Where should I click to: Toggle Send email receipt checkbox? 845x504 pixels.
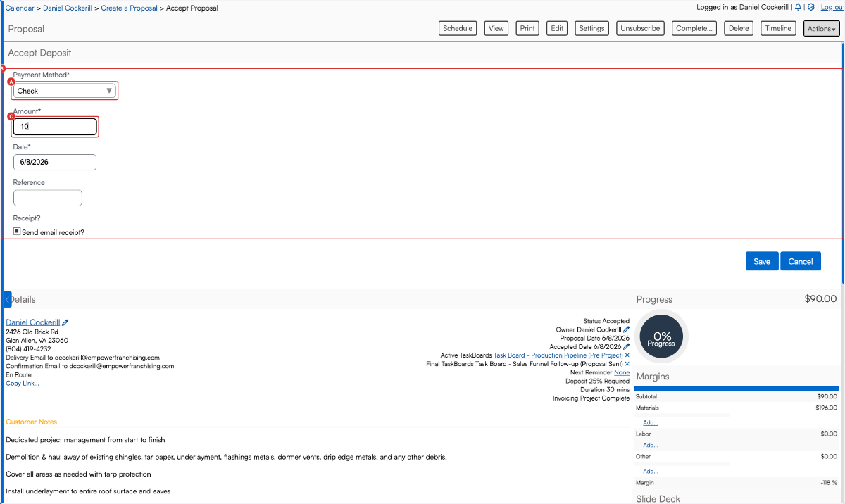click(x=17, y=231)
